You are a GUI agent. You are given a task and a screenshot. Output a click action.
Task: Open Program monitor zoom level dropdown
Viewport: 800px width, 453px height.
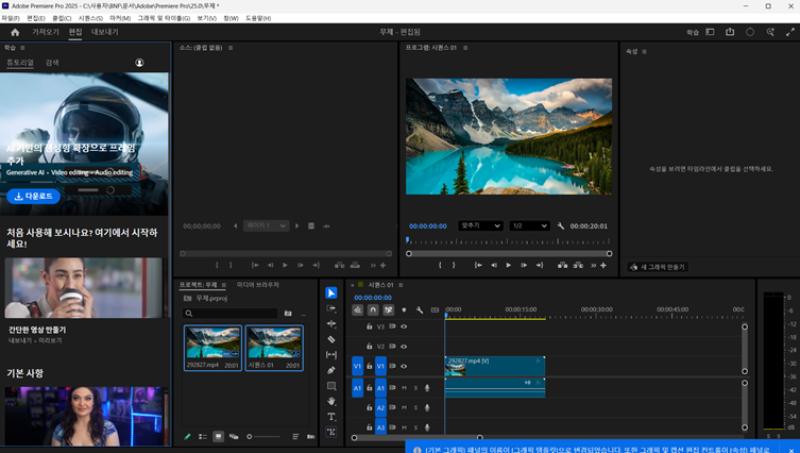coord(481,226)
